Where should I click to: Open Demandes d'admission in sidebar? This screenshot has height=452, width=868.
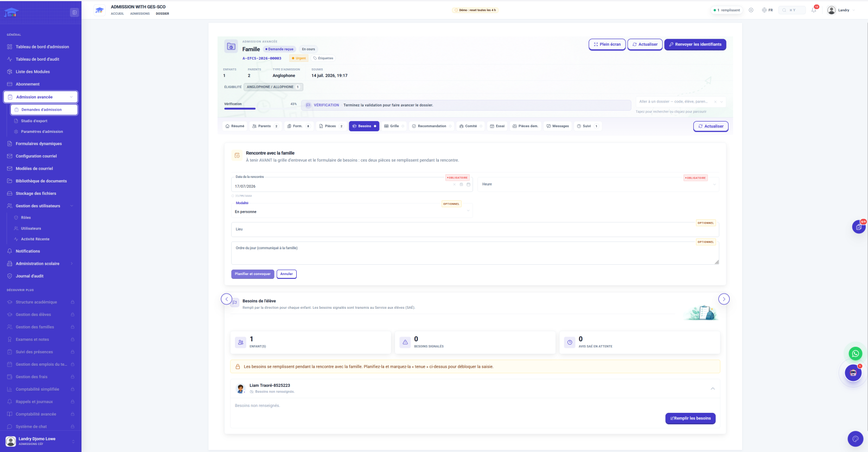(x=44, y=110)
